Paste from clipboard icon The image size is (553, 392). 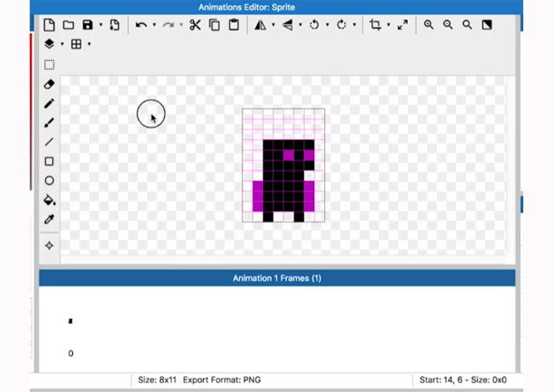point(234,25)
